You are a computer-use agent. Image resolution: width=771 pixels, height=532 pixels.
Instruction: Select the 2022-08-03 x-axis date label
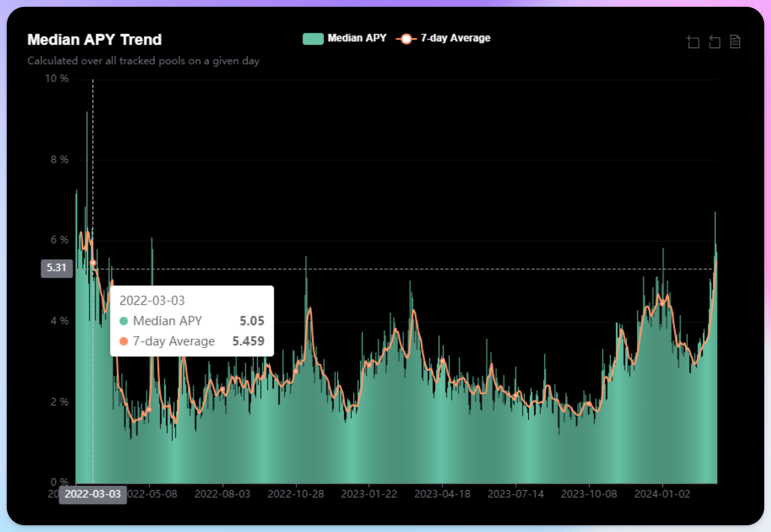(222, 494)
